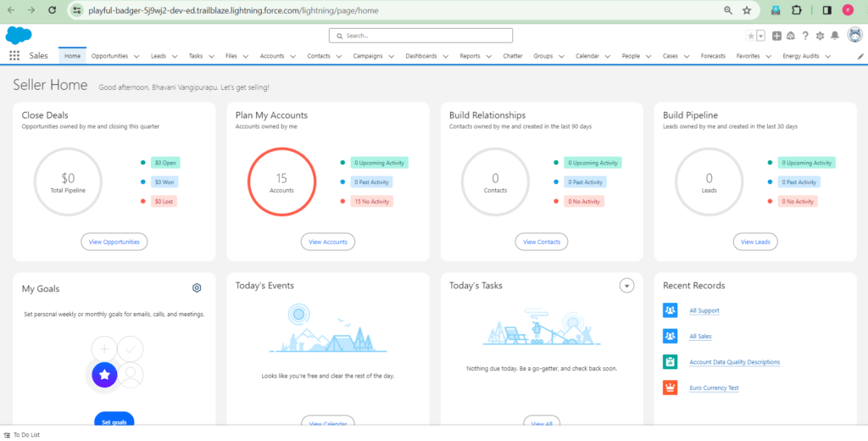Switch to the Home tab
This screenshot has height=441, width=868.
(73, 56)
